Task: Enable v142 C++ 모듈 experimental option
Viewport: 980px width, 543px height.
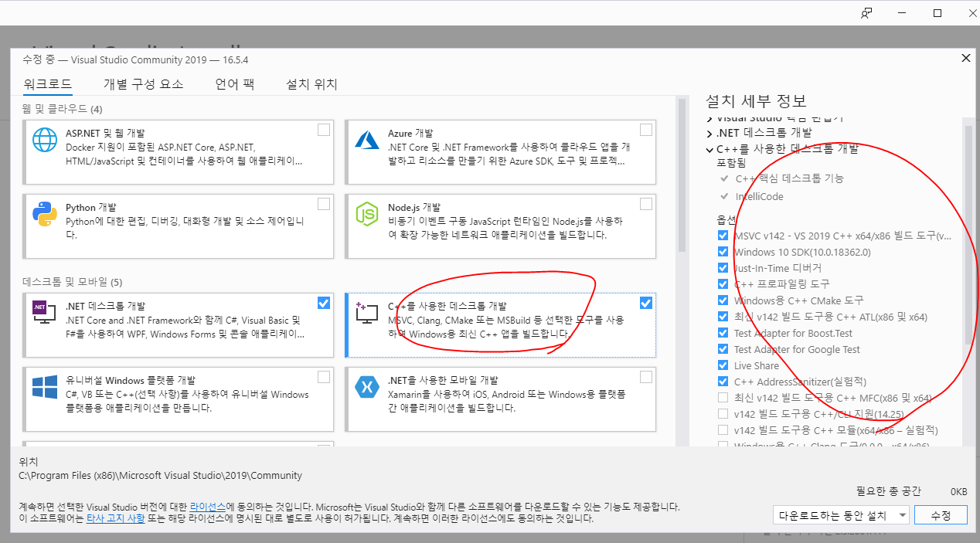Action: coord(723,430)
